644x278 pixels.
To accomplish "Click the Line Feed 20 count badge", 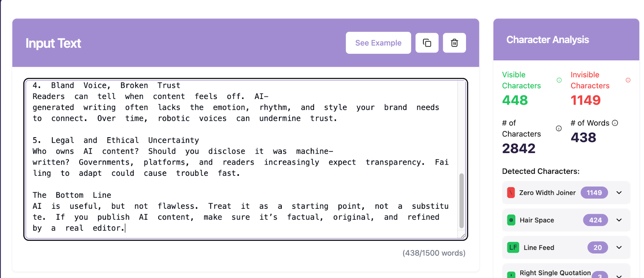I will (x=597, y=247).
